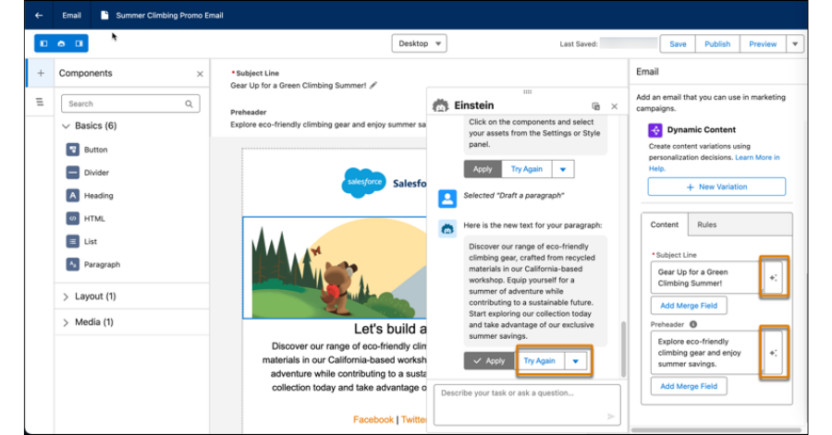Screen dimensions: 832x435
Task: Toggle right panel layout icon
Action: [79, 44]
